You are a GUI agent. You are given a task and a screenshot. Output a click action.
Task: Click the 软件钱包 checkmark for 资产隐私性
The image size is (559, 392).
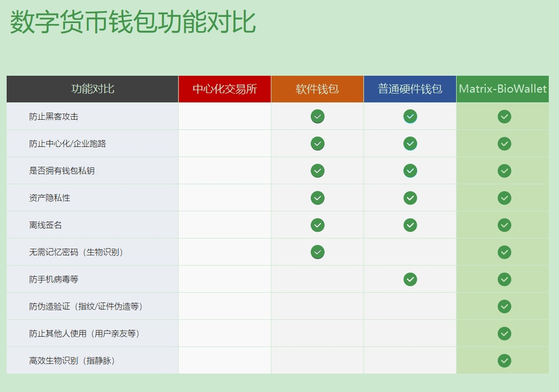[x=317, y=198]
